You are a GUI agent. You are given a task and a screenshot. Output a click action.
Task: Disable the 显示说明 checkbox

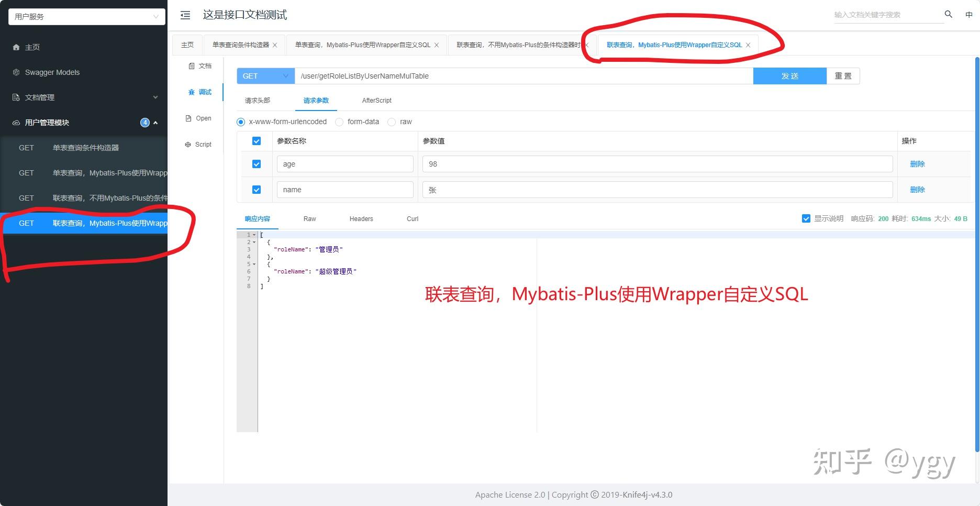pos(806,218)
